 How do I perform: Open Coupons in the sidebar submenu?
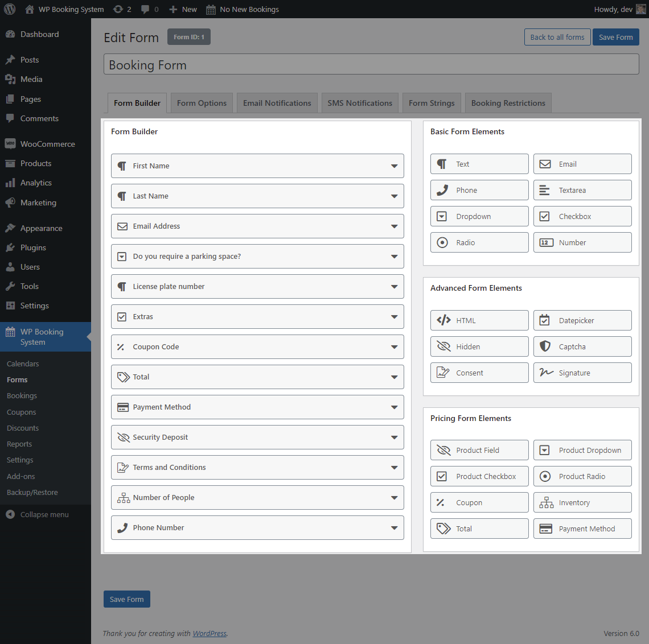pyautogui.click(x=22, y=412)
